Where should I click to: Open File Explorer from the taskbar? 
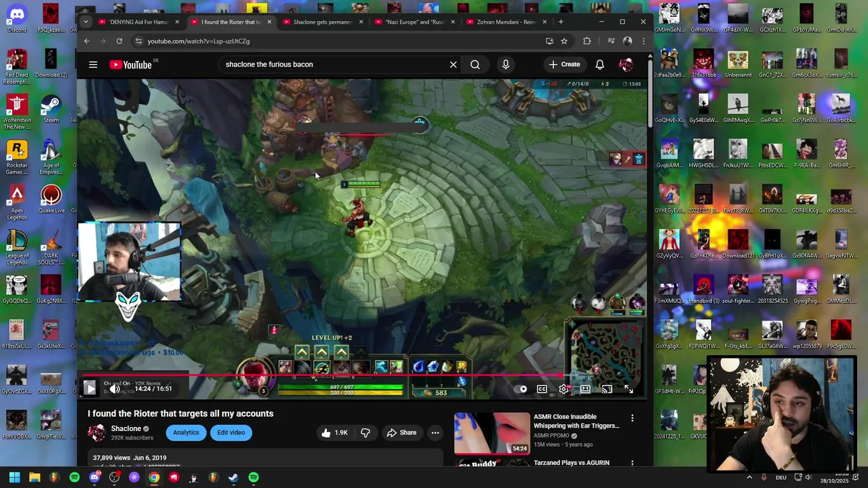click(35, 477)
